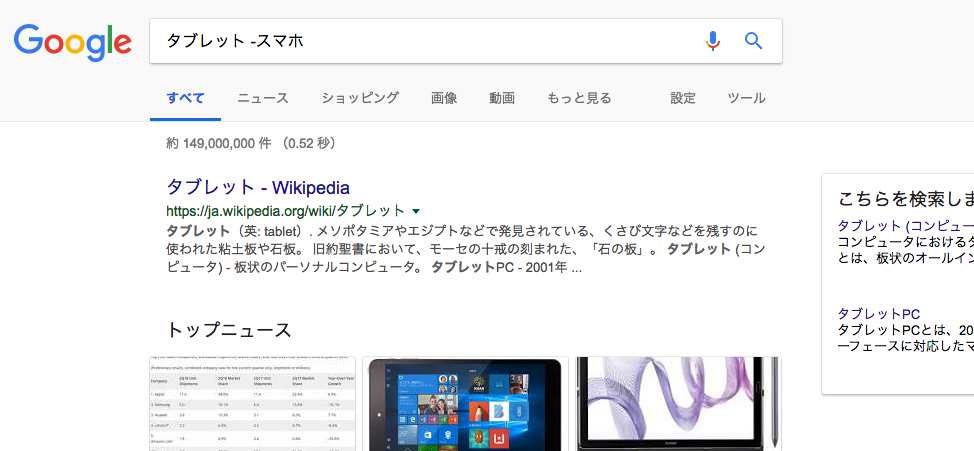Viewport: 974px width, 451px height.
Task: Switch to the ニュース tab
Action: point(263,98)
